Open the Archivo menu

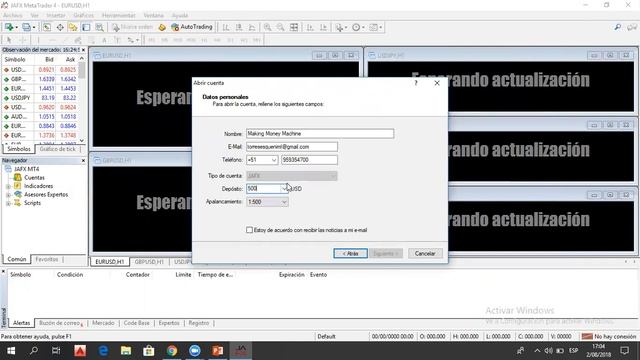pyautogui.click(x=13, y=15)
